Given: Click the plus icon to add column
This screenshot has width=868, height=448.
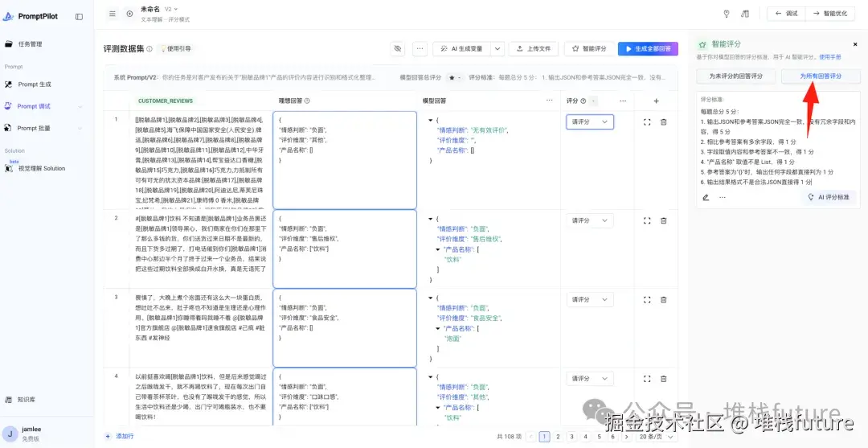Looking at the screenshot, I should [x=657, y=101].
